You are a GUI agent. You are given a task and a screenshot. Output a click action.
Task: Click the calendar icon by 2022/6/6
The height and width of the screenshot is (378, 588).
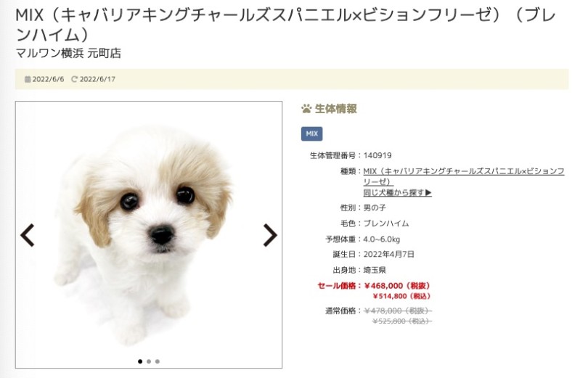[x=28, y=79]
